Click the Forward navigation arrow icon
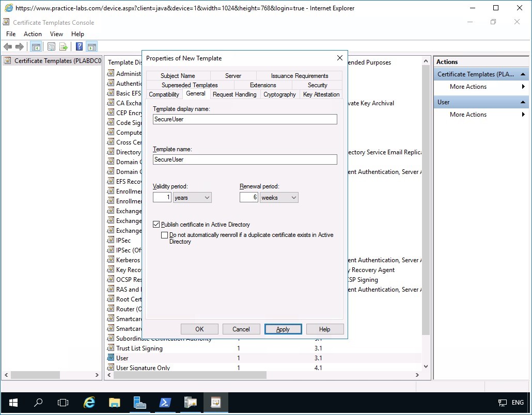Image resolution: width=532 pixels, height=415 pixels. tap(20, 46)
